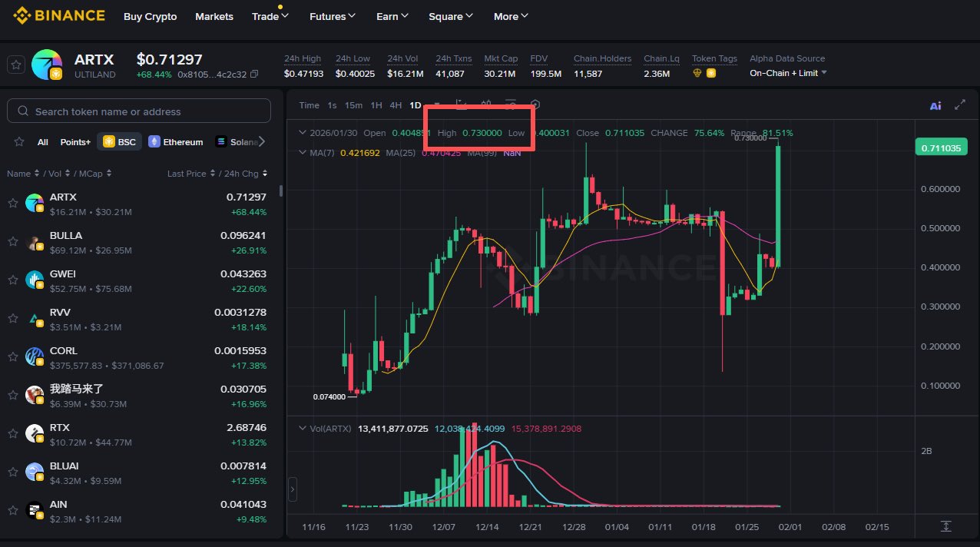
Task: Click the BULLA token logo
Action: pyautogui.click(x=35, y=243)
